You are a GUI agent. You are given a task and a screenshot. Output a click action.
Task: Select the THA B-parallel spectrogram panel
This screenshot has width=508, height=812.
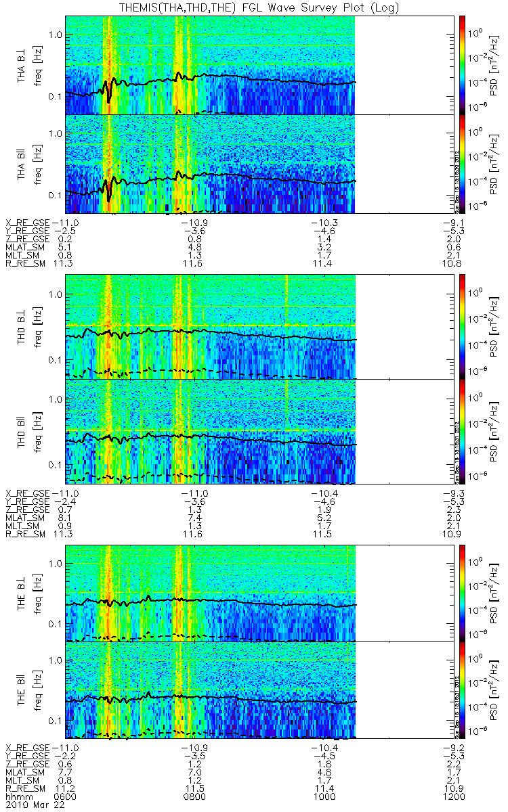tap(259, 164)
